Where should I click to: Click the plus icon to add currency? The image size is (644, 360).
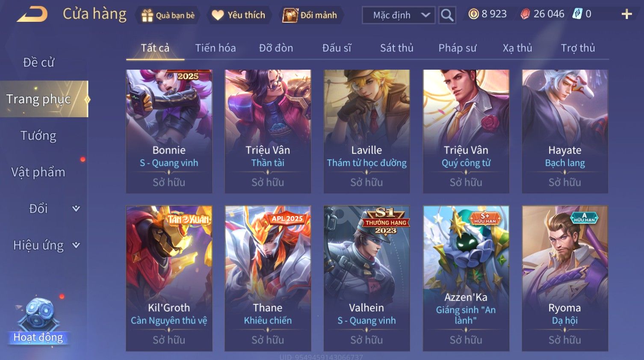pos(626,15)
